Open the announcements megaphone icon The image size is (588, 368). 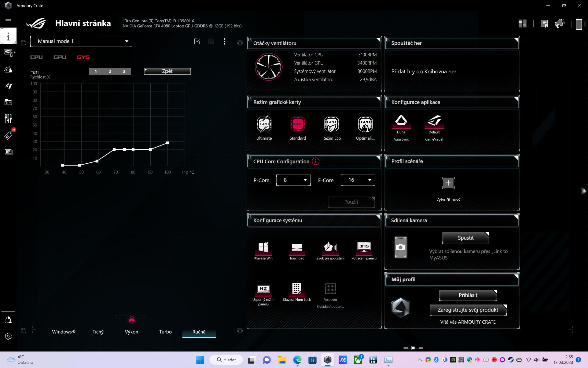coord(559,24)
